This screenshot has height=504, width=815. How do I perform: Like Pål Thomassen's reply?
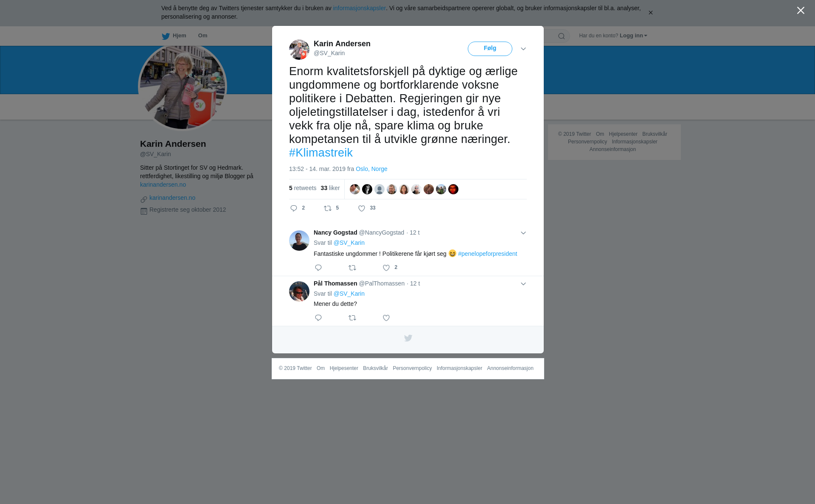386,318
